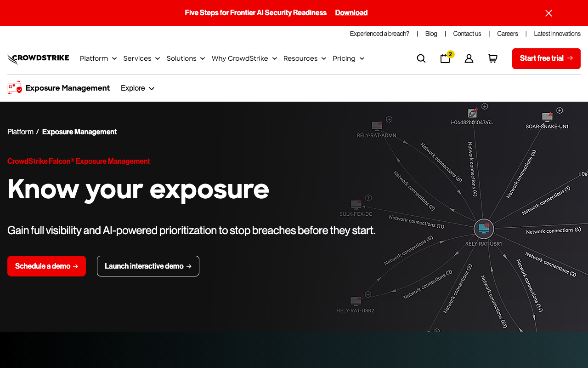Viewport: 588px width, 368px height.
Task: Expand plus icon beside SULK-FOX-DC node
Action: pos(368,198)
